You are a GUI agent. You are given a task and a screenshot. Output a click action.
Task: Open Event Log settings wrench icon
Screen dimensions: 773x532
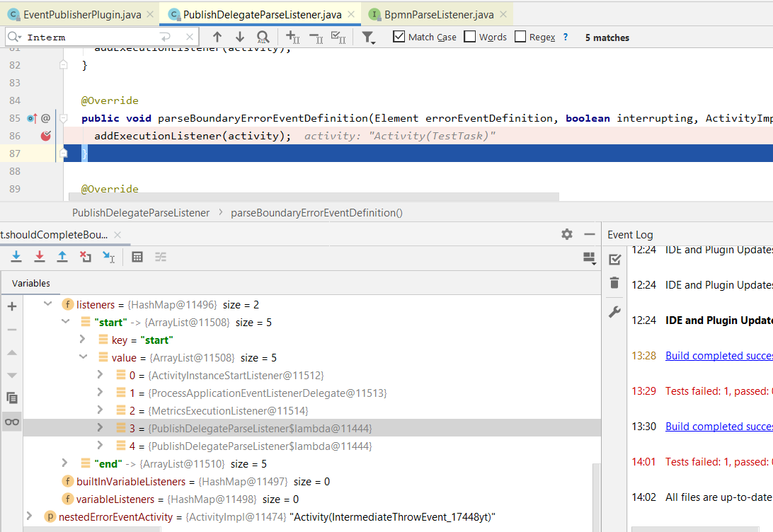click(614, 311)
